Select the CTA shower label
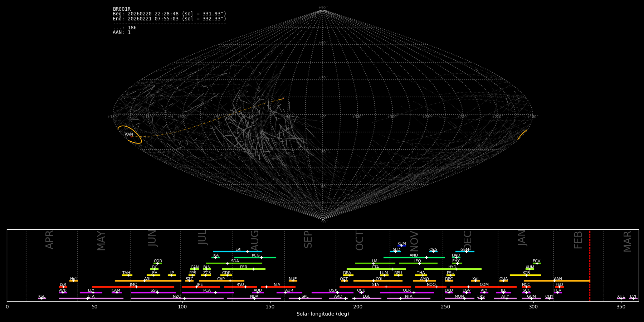The height and width of the screenshot is (322, 644). (x=375, y=267)
